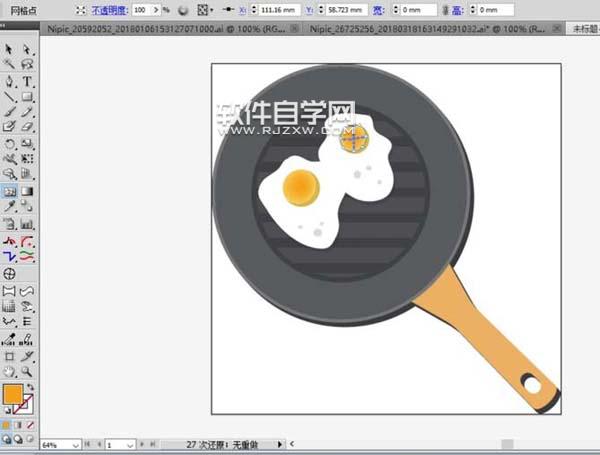Switch paint mode to Color
This screenshot has width=600, height=455.
[x=6, y=425]
